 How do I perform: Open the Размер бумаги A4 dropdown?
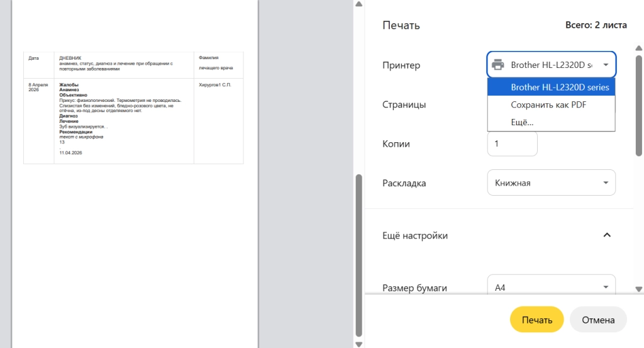pyautogui.click(x=551, y=288)
